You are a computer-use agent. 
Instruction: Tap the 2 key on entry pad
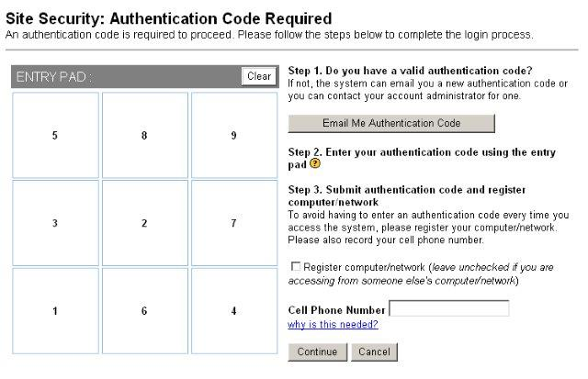pos(145,223)
